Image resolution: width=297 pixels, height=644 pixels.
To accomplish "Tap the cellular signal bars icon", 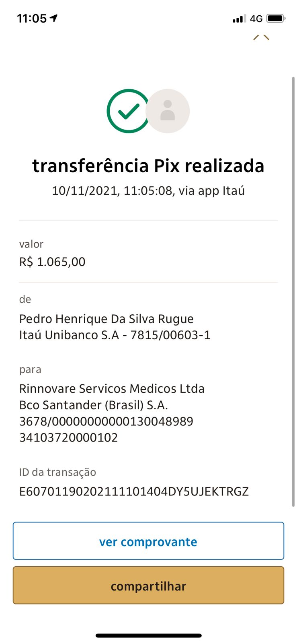I will click(239, 19).
